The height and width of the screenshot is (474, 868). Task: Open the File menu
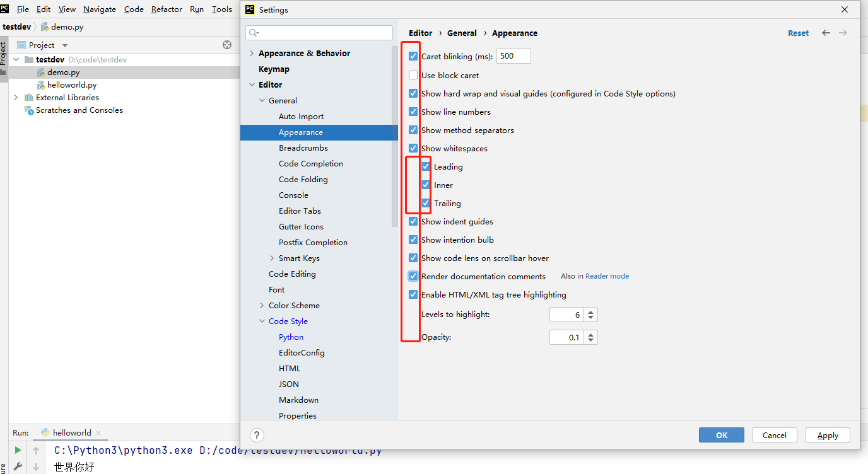click(x=23, y=9)
